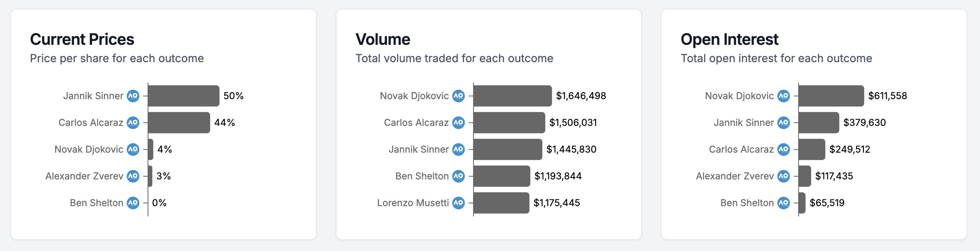Select Novak Djokovic's $611,558 open interest bar

(831, 96)
